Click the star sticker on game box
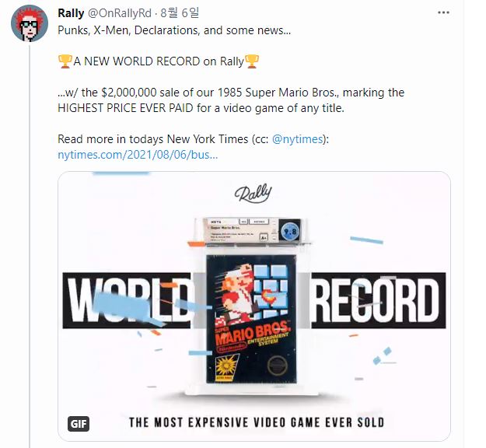 pyautogui.click(x=226, y=367)
